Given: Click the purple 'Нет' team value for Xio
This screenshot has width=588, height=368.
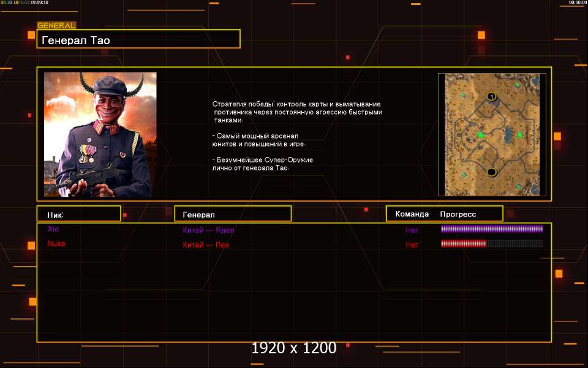Looking at the screenshot, I should coord(412,230).
